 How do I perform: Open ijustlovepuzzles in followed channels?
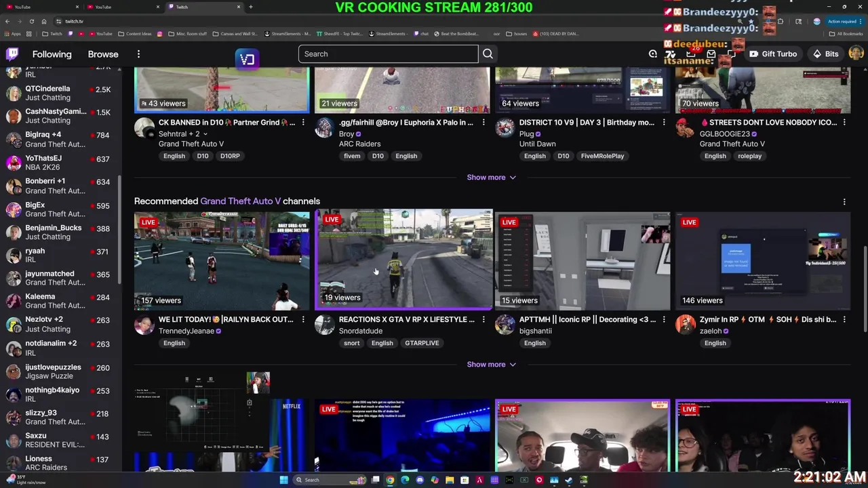point(60,371)
